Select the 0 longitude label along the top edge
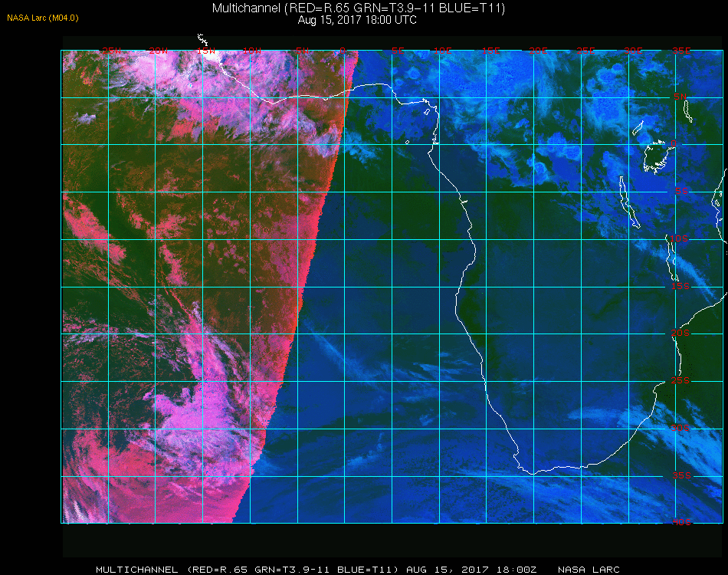The height and width of the screenshot is (575, 728). click(343, 51)
